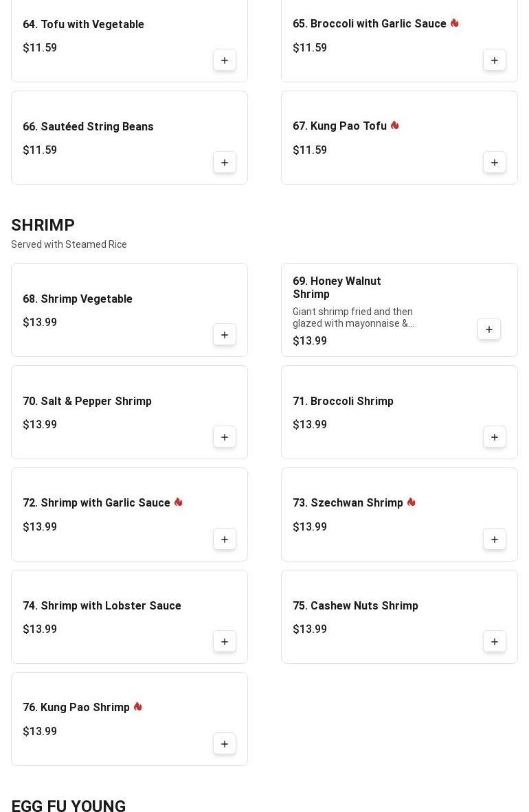Add Shrimp Vegetable to the order
The height and width of the screenshot is (812, 529).
(225, 335)
